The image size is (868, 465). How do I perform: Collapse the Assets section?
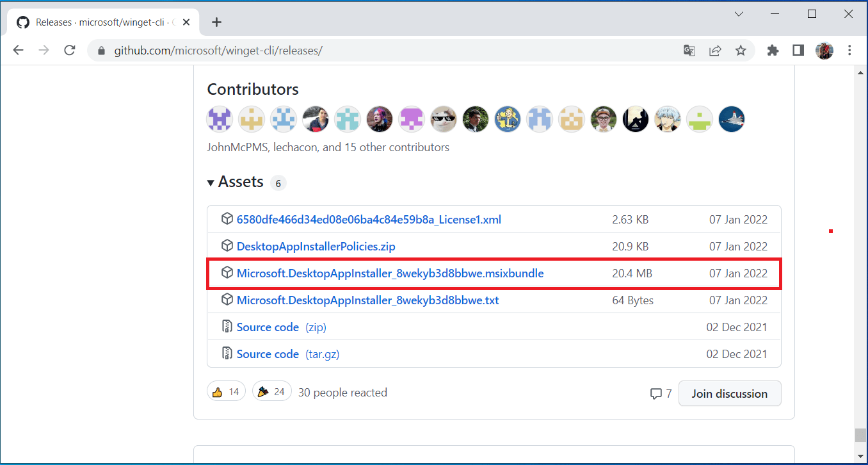pos(235,182)
